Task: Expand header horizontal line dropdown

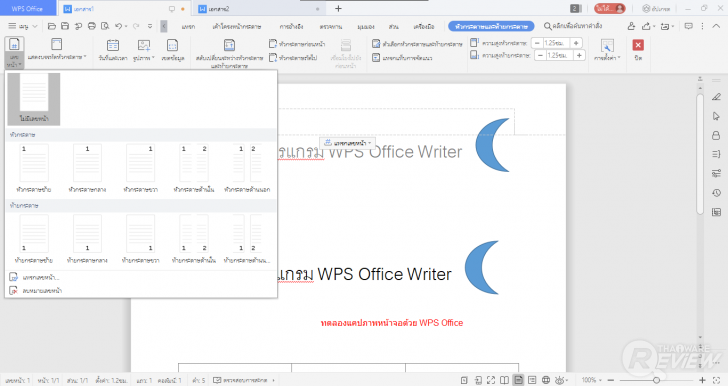Action: [x=57, y=50]
